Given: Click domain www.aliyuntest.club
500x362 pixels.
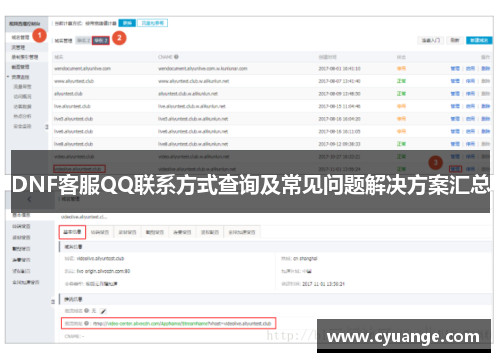Looking at the screenshot, I should pyautogui.click(x=74, y=81).
